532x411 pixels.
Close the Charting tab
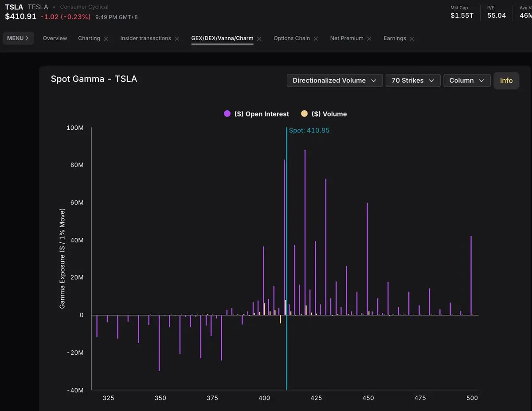(106, 39)
